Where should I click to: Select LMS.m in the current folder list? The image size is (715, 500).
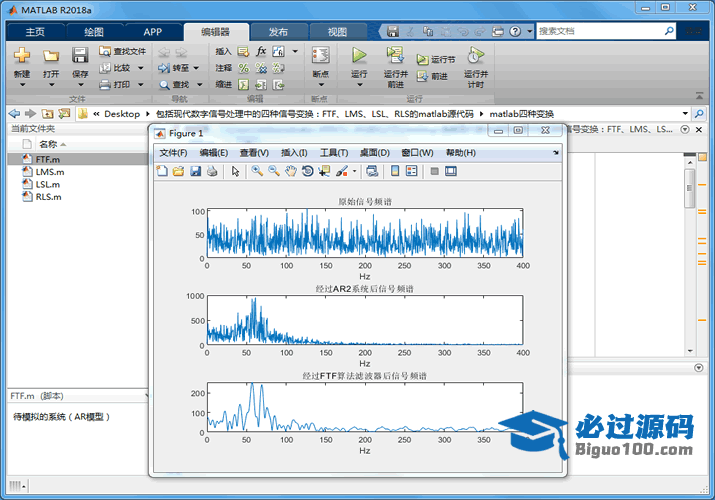[x=50, y=172]
